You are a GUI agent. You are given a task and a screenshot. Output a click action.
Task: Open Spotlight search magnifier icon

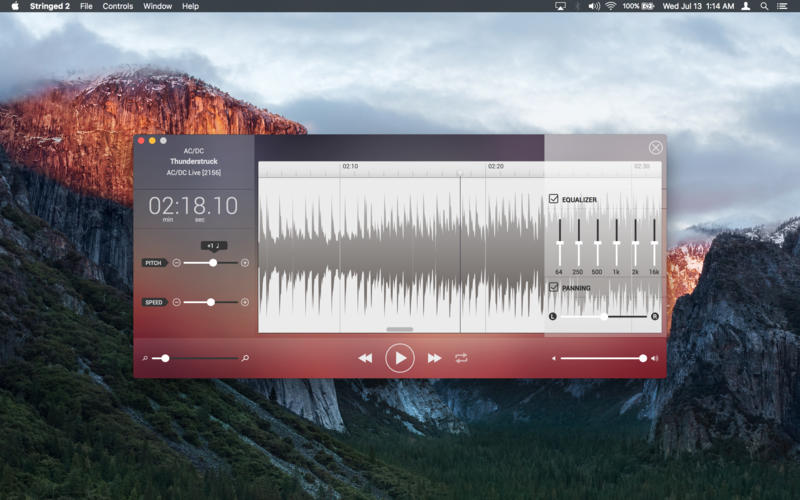point(764,6)
